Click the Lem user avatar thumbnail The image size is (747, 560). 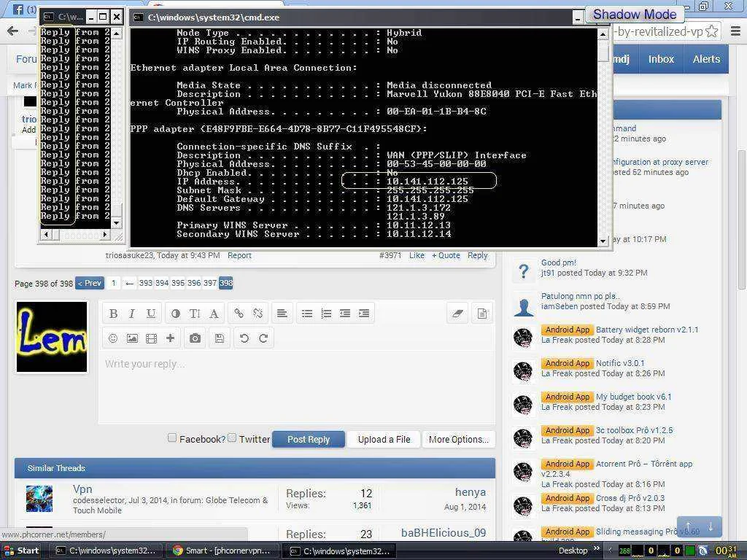pyautogui.click(x=52, y=337)
